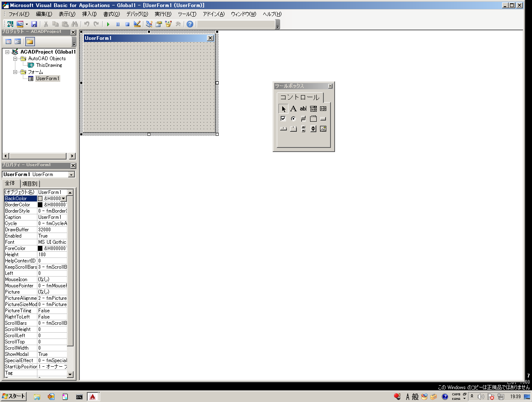532x402 pixels.
Task: Choose the MultiPage control tool
Action: click(293, 129)
